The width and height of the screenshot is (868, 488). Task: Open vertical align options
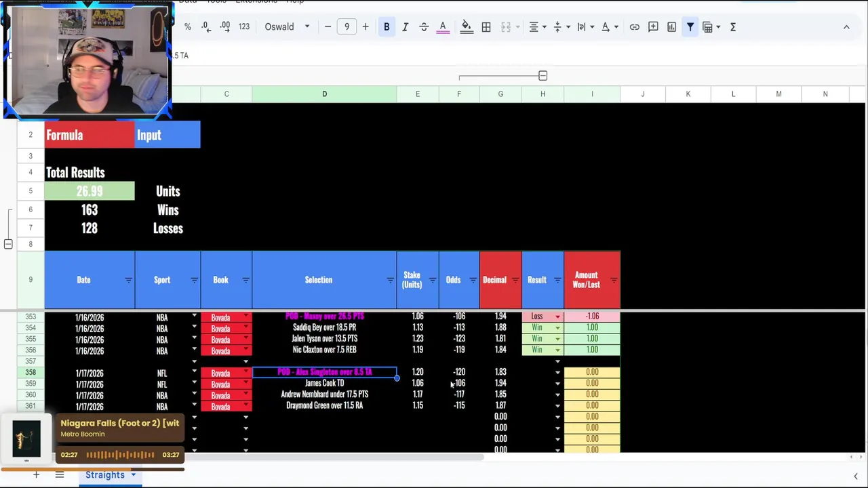[x=561, y=27]
